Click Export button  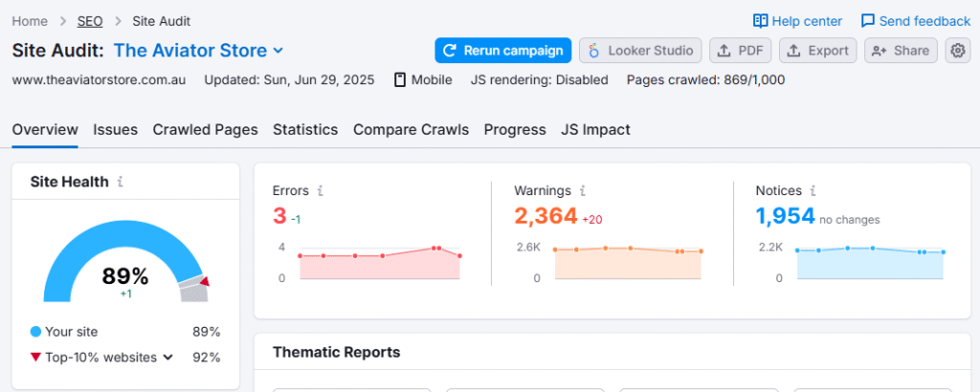[817, 51]
